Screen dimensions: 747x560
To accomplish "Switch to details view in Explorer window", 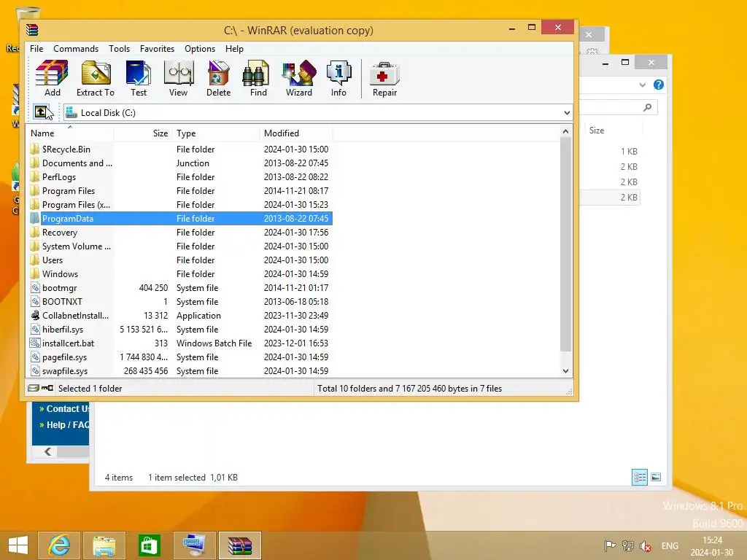I will point(639,477).
